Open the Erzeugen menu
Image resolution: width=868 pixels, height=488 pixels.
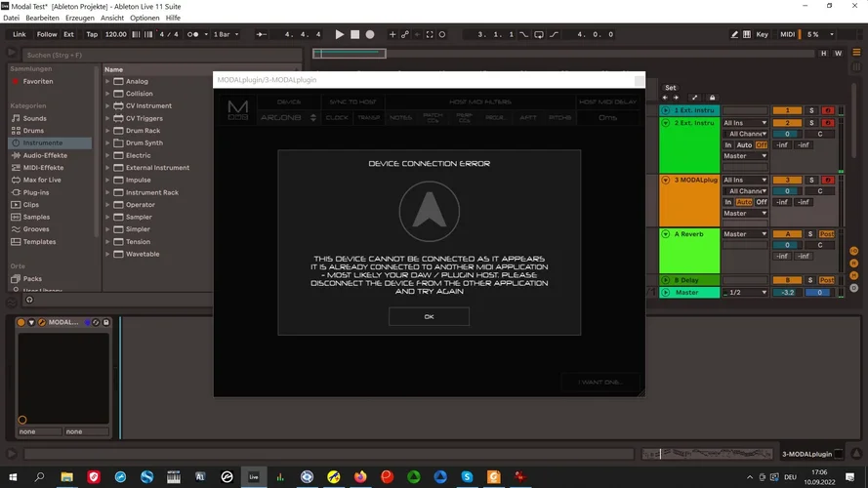point(80,18)
